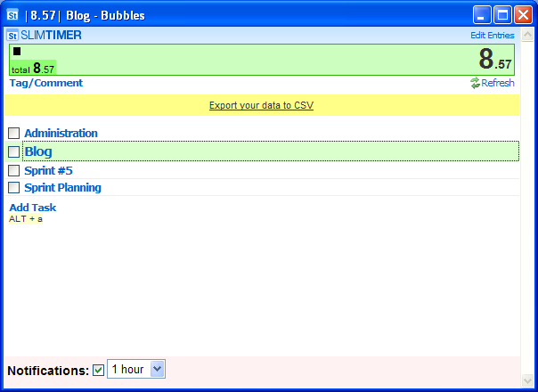This screenshot has width=538, height=392.
Task: Close the SlimTimer window
Action: [x=523, y=15]
